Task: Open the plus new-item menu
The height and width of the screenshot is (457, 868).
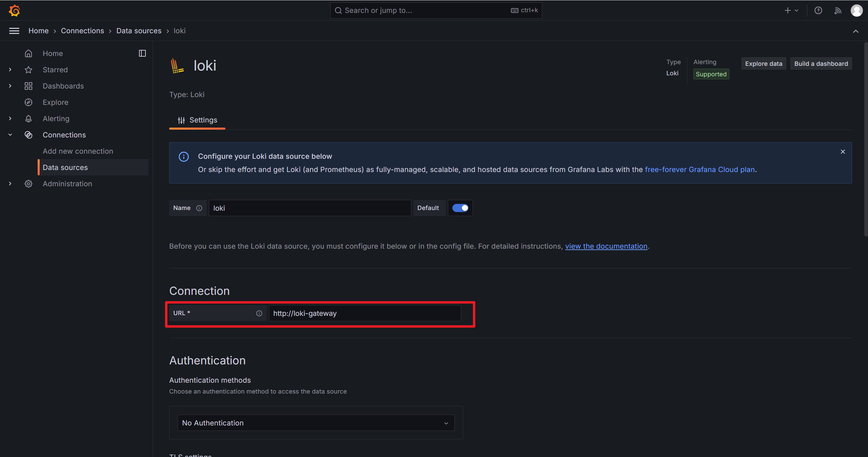Action: [791, 11]
